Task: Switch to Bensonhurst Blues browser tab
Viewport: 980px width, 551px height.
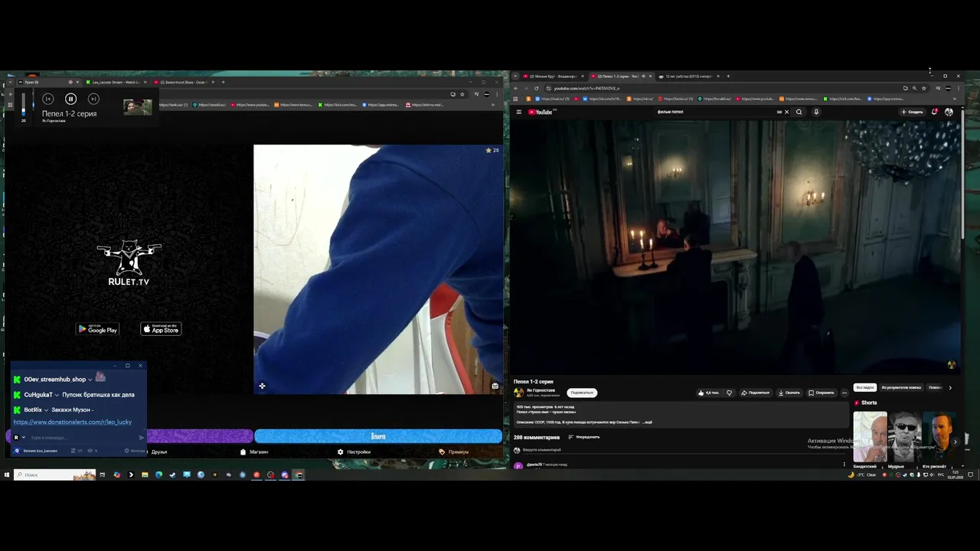Action: point(184,82)
